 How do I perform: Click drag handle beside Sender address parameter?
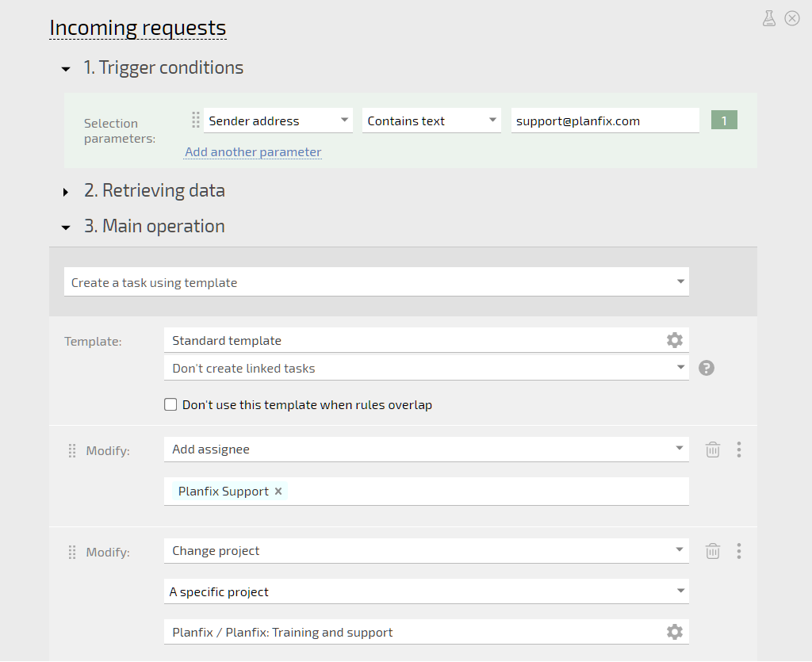(196, 120)
